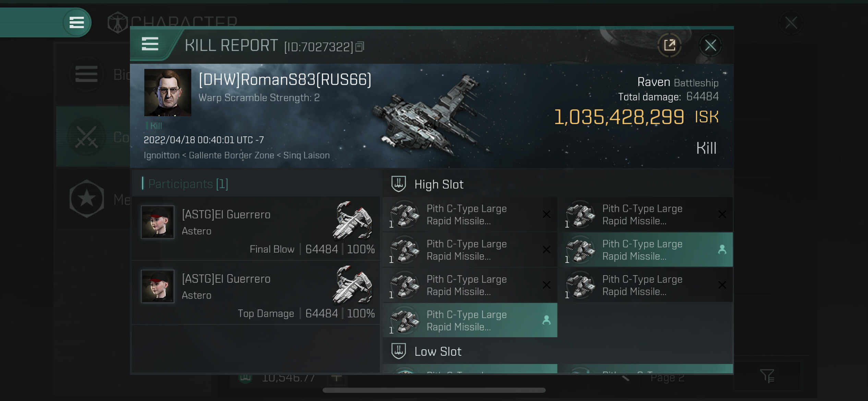Copy the kill report ID
The width and height of the screenshot is (868, 401).
tap(360, 46)
